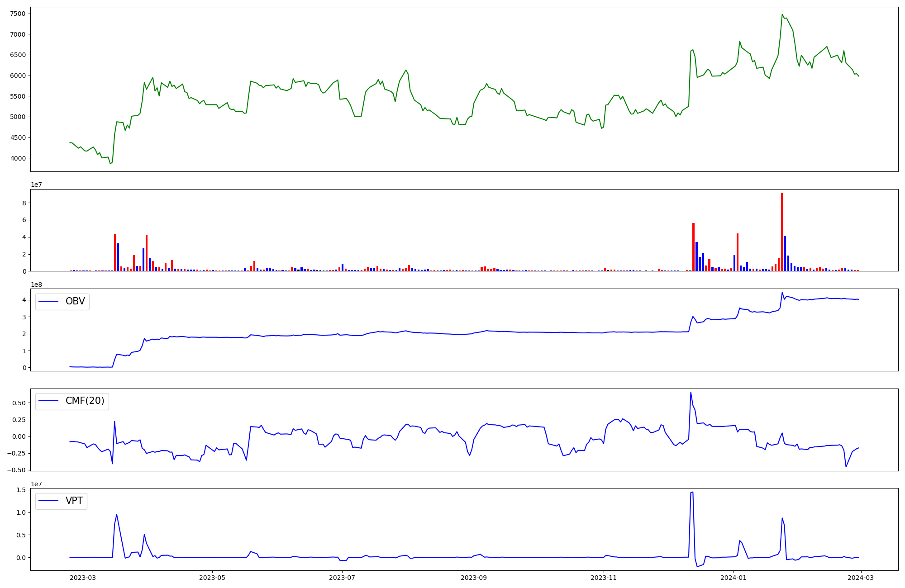This screenshot has width=905, height=588.
Task: Click the 7500 price axis tick label
Action: 18,14
